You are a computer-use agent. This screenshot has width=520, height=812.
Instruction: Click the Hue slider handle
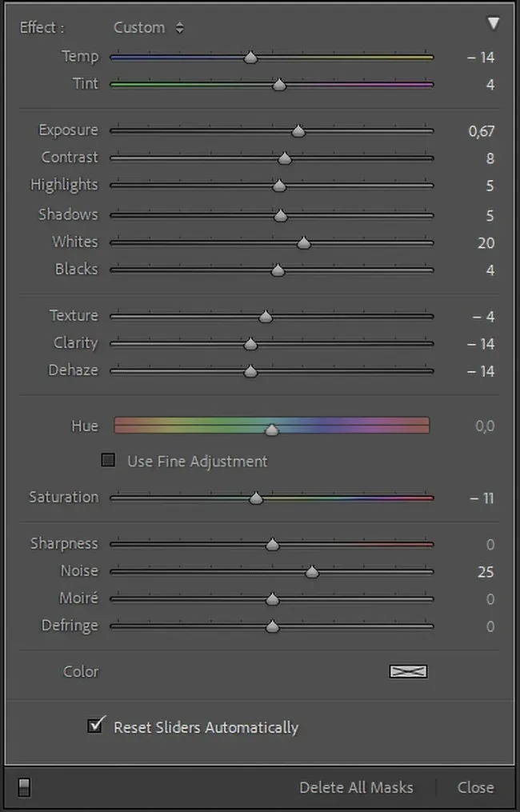tap(272, 430)
